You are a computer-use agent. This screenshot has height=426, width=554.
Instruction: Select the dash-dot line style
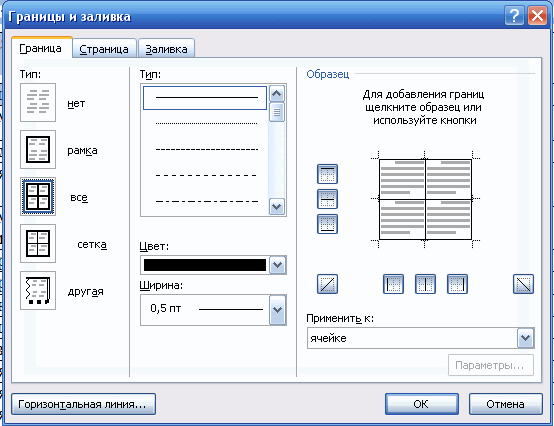(206, 201)
